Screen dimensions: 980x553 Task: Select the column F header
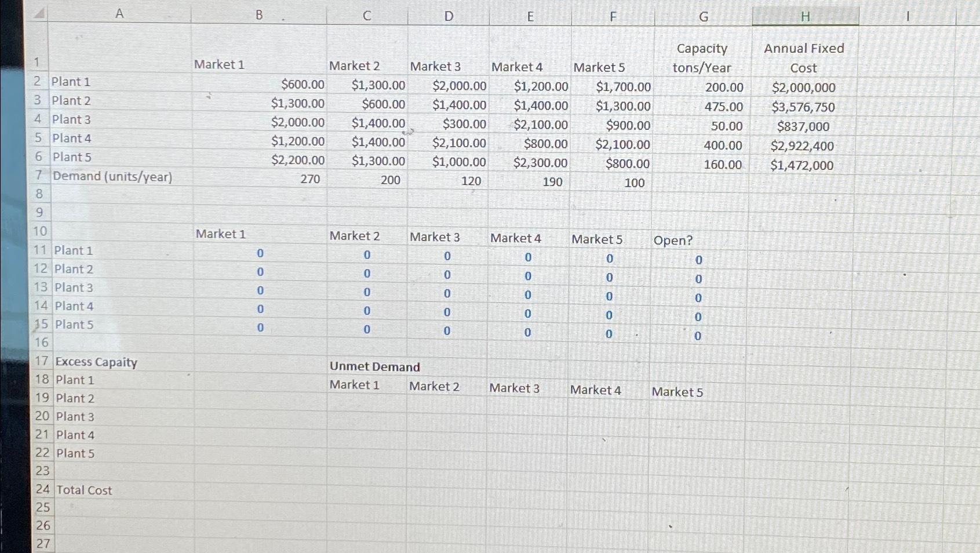click(x=613, y=17)
